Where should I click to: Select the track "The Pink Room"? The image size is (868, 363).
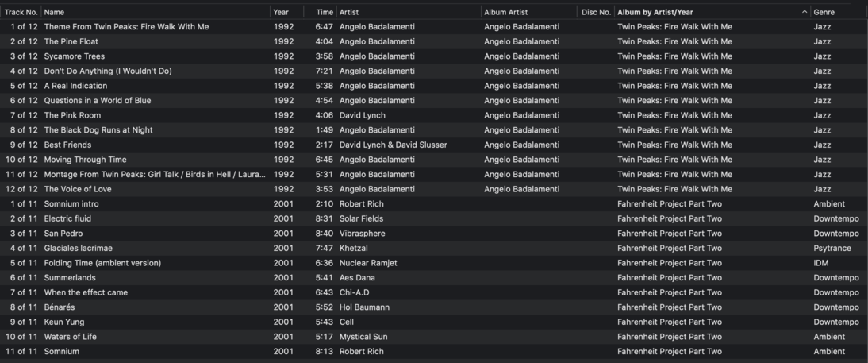pyautogui.click(x=72, y=115)
